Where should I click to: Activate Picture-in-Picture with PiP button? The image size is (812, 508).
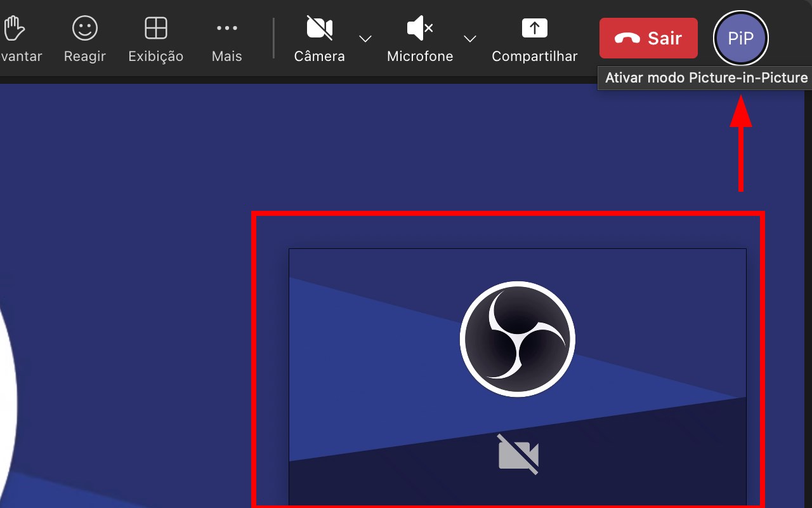pyautogui.click(x=741, y=38)
